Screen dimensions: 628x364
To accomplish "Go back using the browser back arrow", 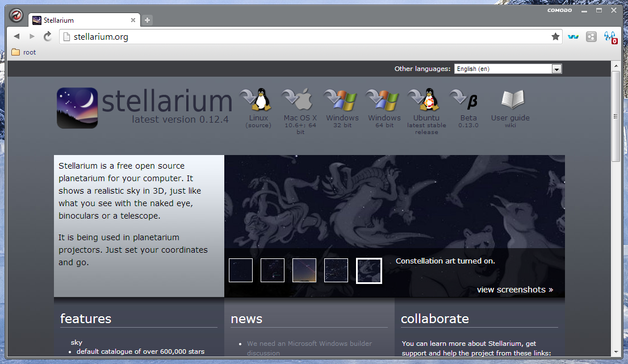I will point(16,36).
